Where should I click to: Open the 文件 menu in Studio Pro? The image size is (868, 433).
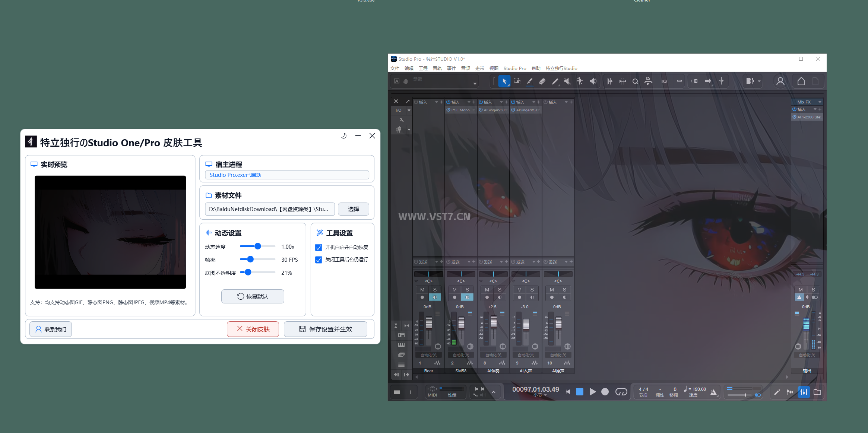[x=395, y=69]
